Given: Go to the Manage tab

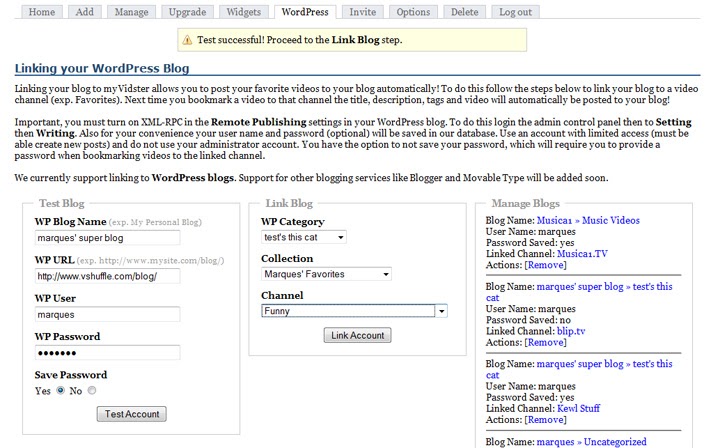Looking at the screenshot, I should coord(131,12).
